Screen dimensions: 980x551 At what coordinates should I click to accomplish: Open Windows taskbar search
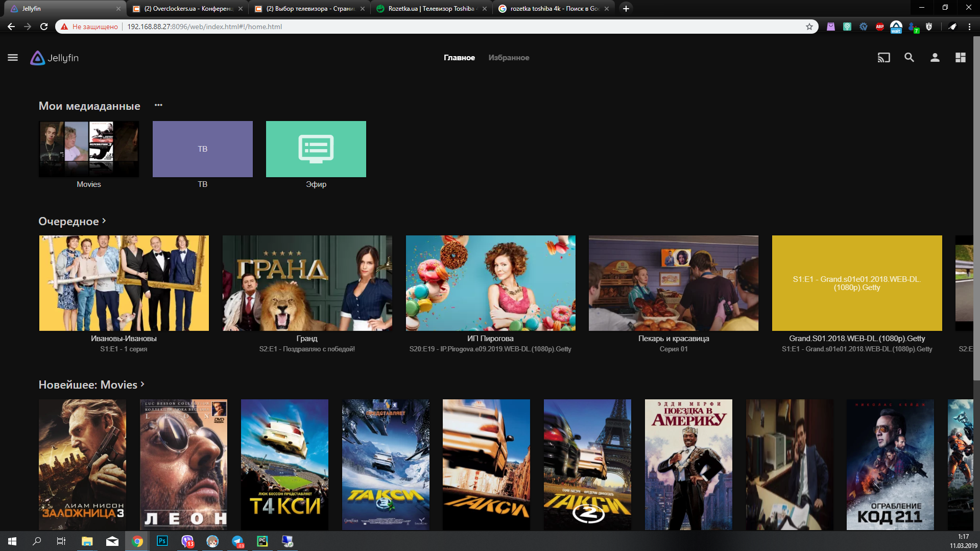[37, 541]
